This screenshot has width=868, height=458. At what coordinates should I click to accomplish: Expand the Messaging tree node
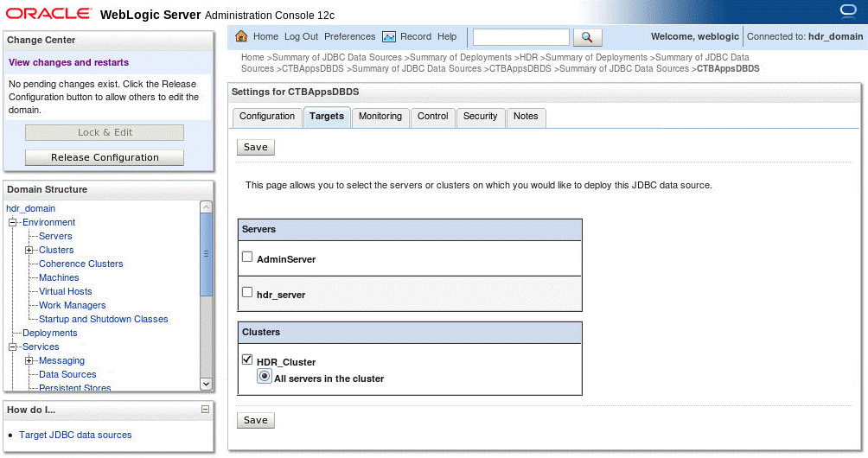click(29, 360)
